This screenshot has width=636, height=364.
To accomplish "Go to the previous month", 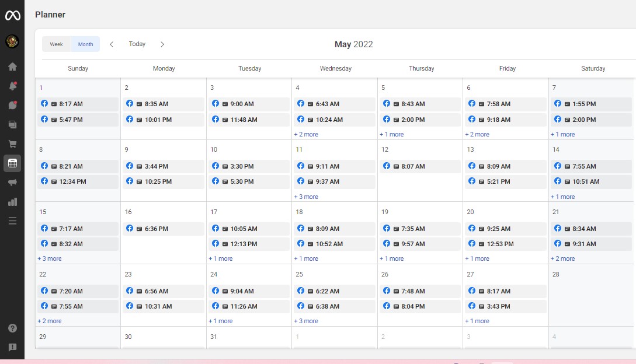I will click(112, 44).
